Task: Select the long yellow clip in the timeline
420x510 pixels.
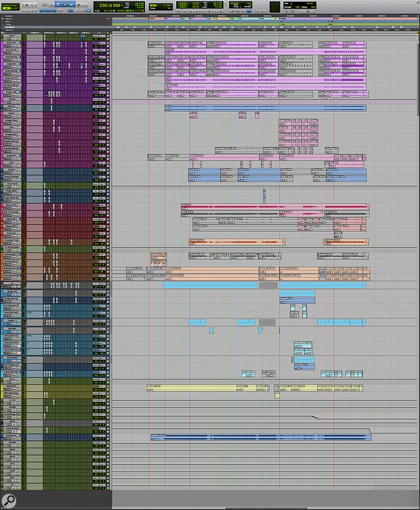Action: click(x=192, y=387)
